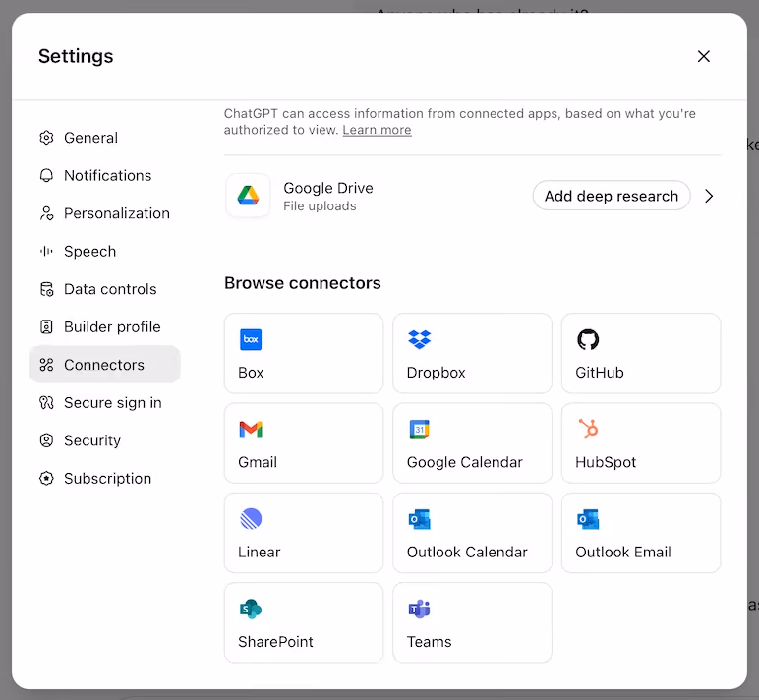Go to the Security tab
The height and width of the screenshot is (700, 759).
click(x=104, y=440)
